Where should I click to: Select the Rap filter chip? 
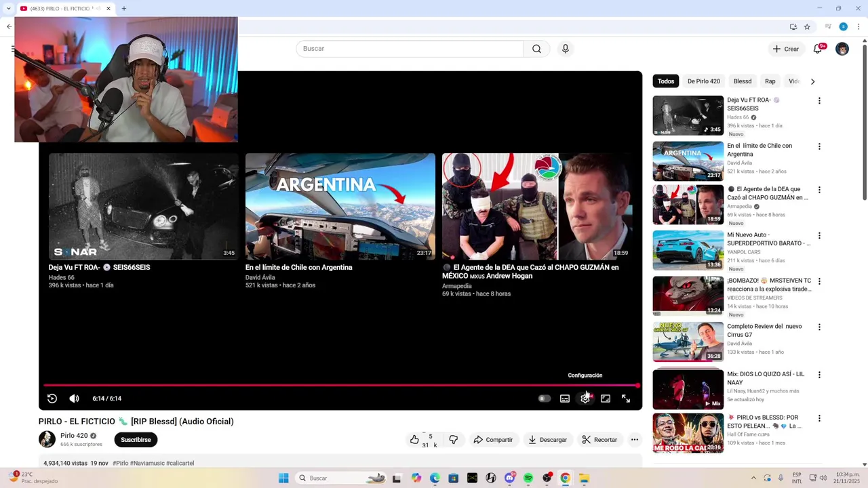770,81
